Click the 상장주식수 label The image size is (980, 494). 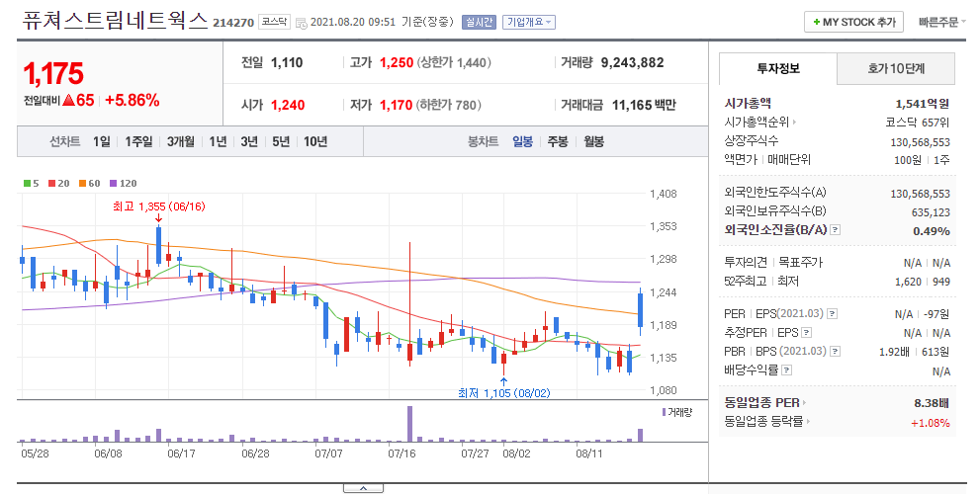(752, 141)
